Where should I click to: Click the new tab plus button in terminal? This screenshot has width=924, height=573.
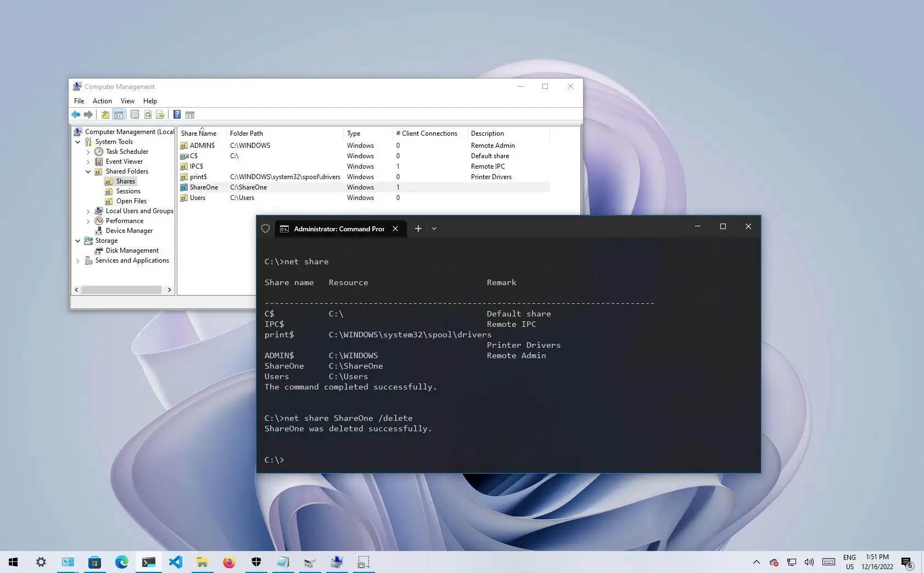tap(418, 228)
